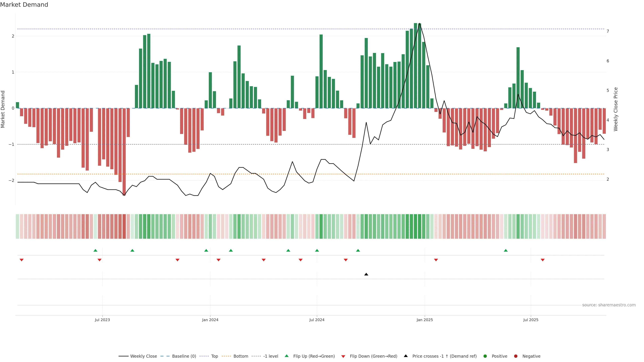Click the green Positive legend dot
Screen dimensions: 644x362
coord(485,356)
